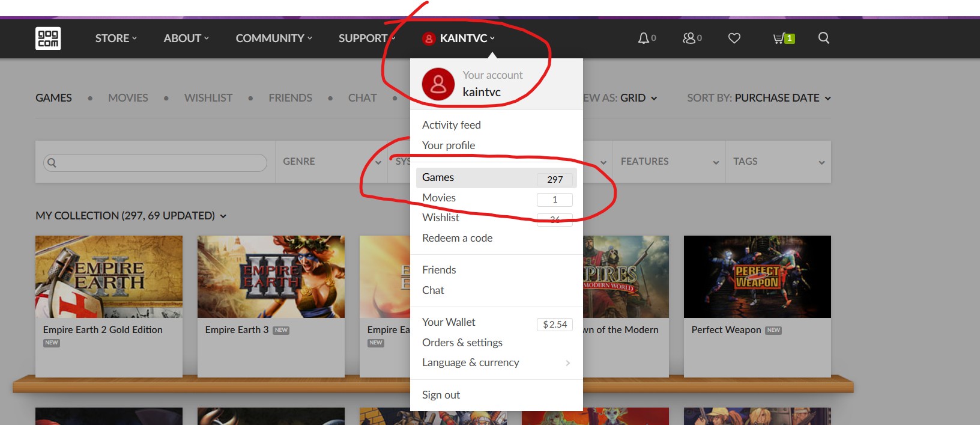Image resolution: width=980 pixels, height=425 pixels.
Task: Expand the STORE menu
Action: pyautogui.click(x=116, y=38)
